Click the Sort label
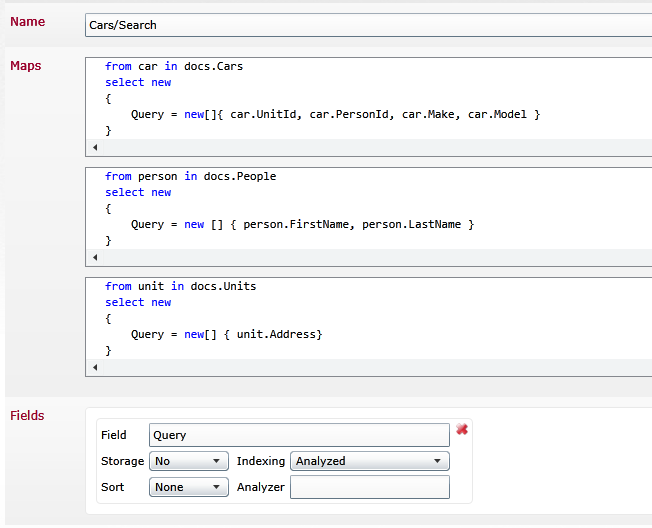 tap(112, 487)
